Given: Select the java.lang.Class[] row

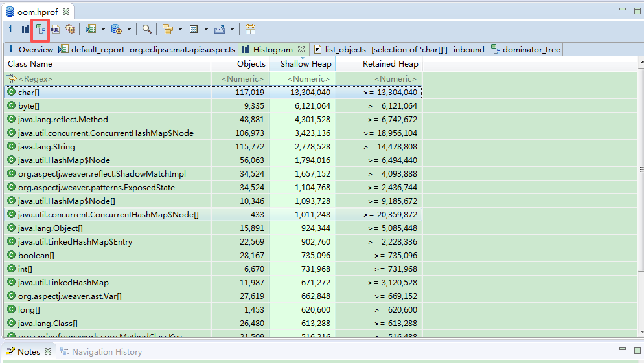Looking at the screenshot, I should click(213, 323).
